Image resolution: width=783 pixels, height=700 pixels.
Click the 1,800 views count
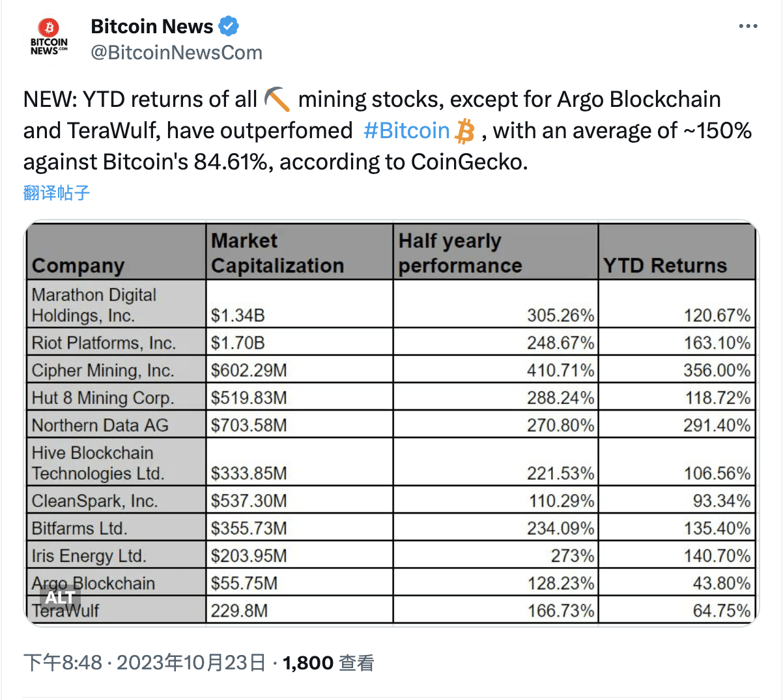click(x=308, y=662)
